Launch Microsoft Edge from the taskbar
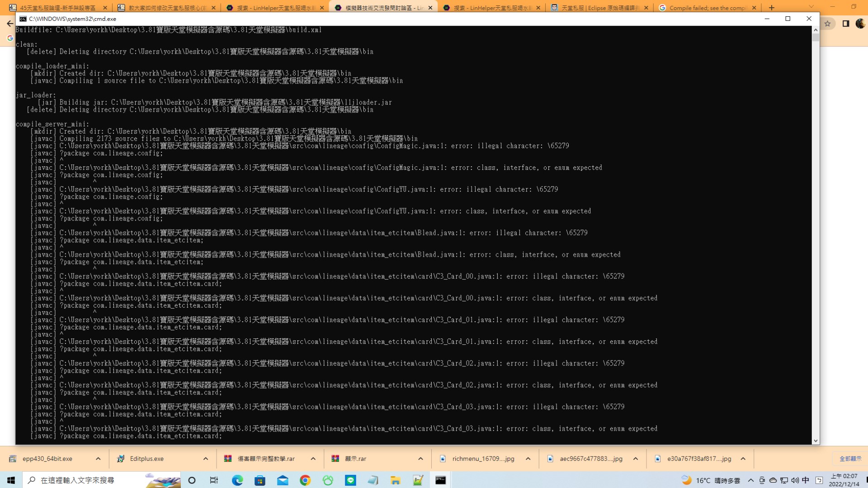The image size is (868, 488). tap(237, 480)
